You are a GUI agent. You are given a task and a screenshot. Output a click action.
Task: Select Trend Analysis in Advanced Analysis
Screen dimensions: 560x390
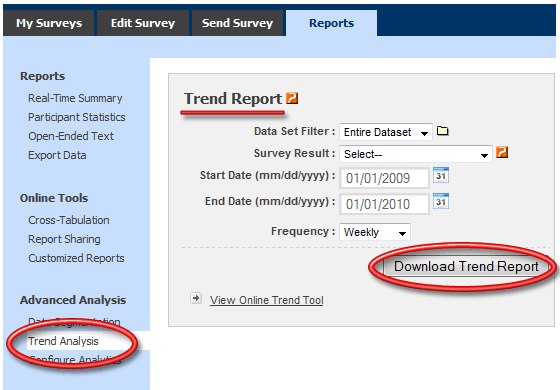tap(63, 341)
